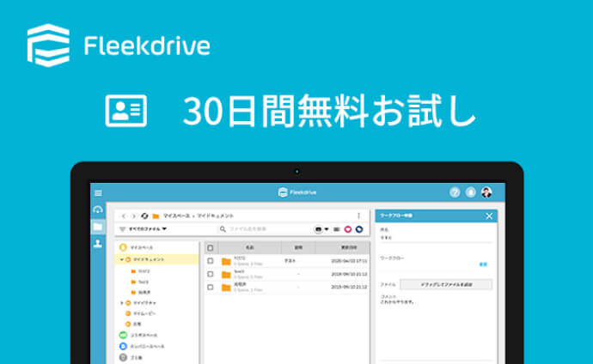Click the orange folder icon in breadcrumb
The width and height of the screenshot is (593, 364).
point(156,216)
